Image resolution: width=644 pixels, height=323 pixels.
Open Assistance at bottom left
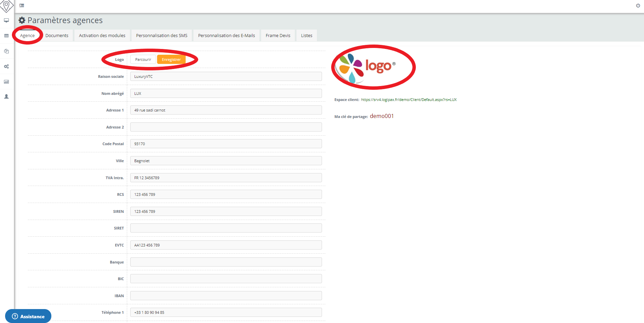(x=28, y=316)
